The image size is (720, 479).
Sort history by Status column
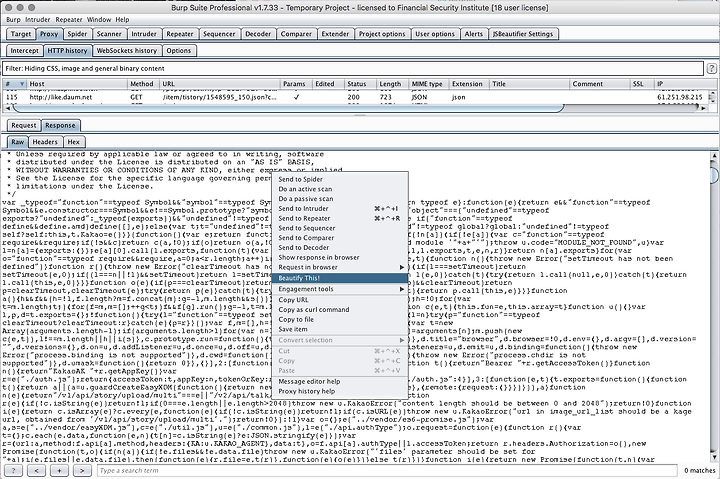tap(360, 84)
